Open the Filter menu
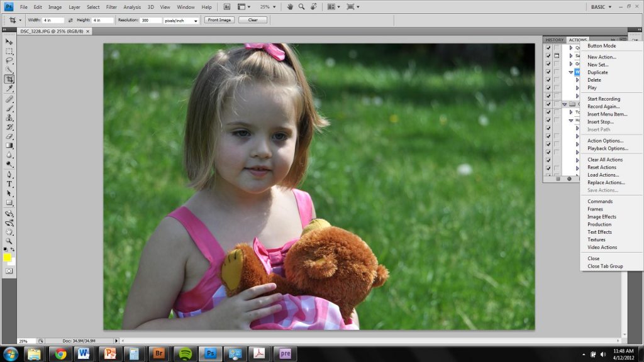Screen dimensions: 644x362 pos(111,7)
